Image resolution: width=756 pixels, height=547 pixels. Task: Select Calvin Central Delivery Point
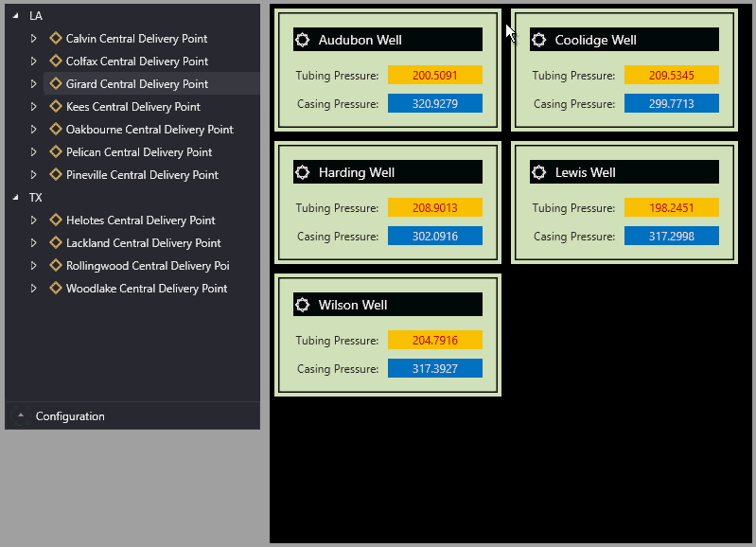[x=136, y=39]
